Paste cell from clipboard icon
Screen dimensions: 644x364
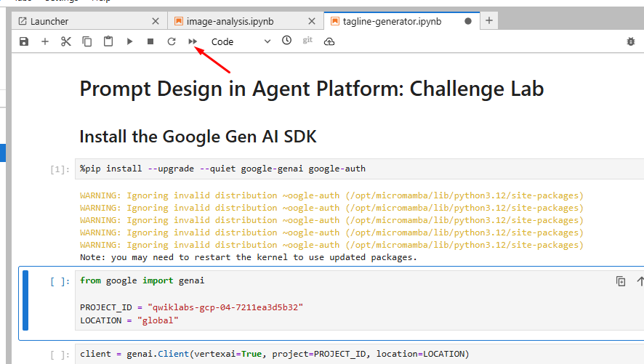tap(108, 41)
